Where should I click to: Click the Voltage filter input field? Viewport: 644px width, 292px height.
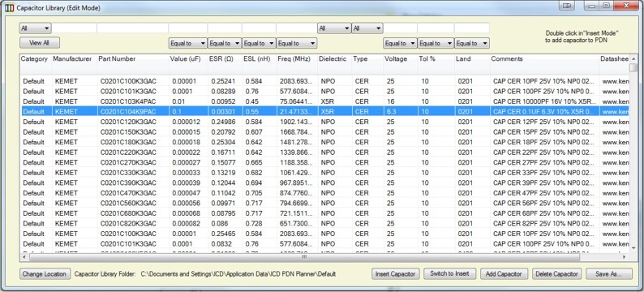[x=401, y=28]
